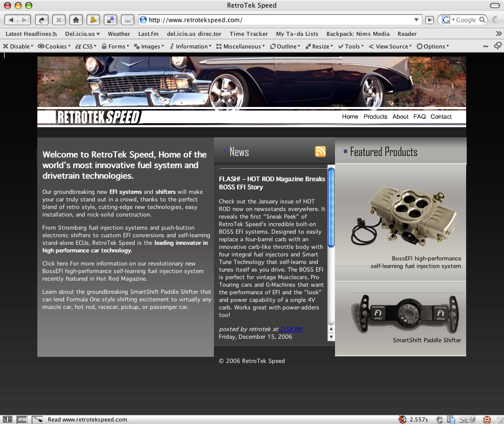Open the Weather bookmark
The width and height of the screenshot is (504, 424).
point(119,34)
